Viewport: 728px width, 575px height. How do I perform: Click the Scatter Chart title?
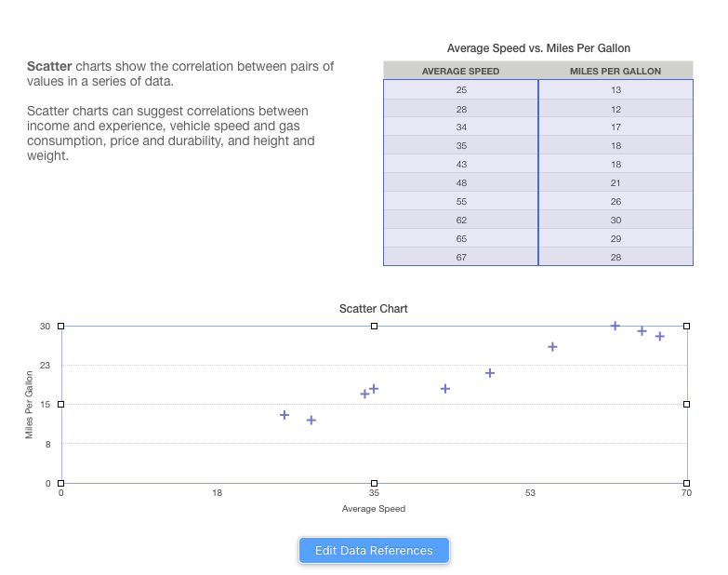coord(374,309)
